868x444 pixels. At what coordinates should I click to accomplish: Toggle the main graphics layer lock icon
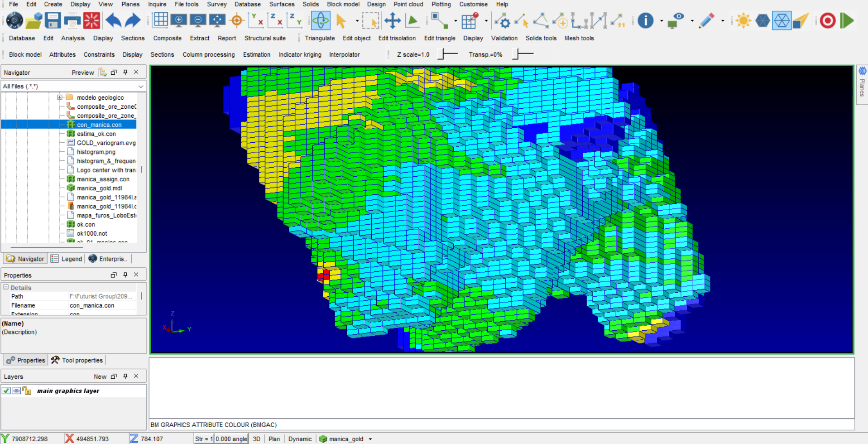[27, 391]
